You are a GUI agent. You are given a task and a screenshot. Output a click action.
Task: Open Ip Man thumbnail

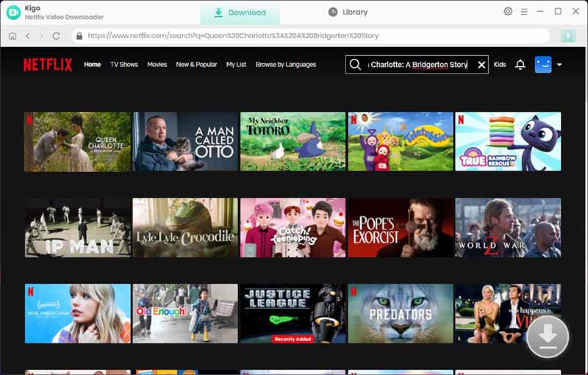coord(78,228)
